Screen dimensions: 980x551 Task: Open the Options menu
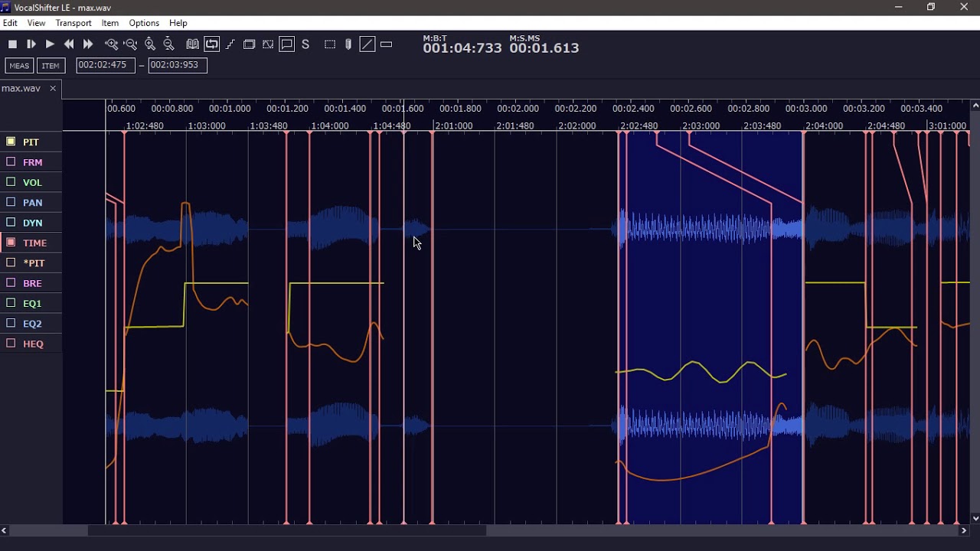(144, 23)
